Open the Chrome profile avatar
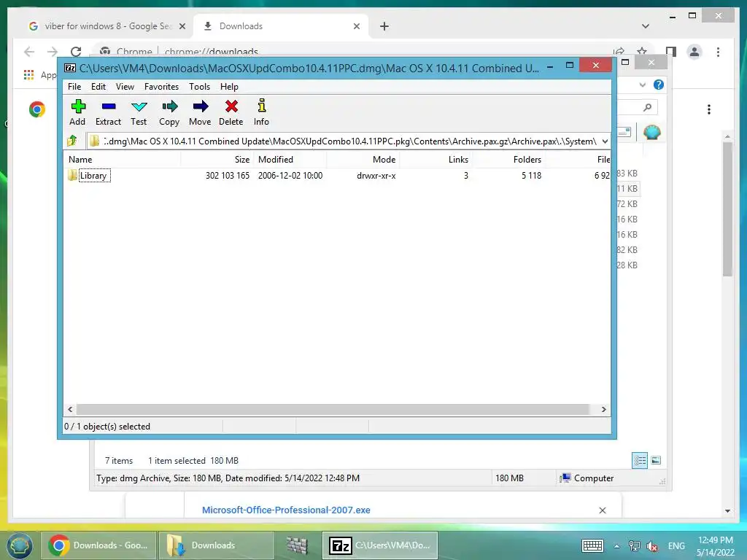Screen dimensions: 747x560 (x=694, y=52)
